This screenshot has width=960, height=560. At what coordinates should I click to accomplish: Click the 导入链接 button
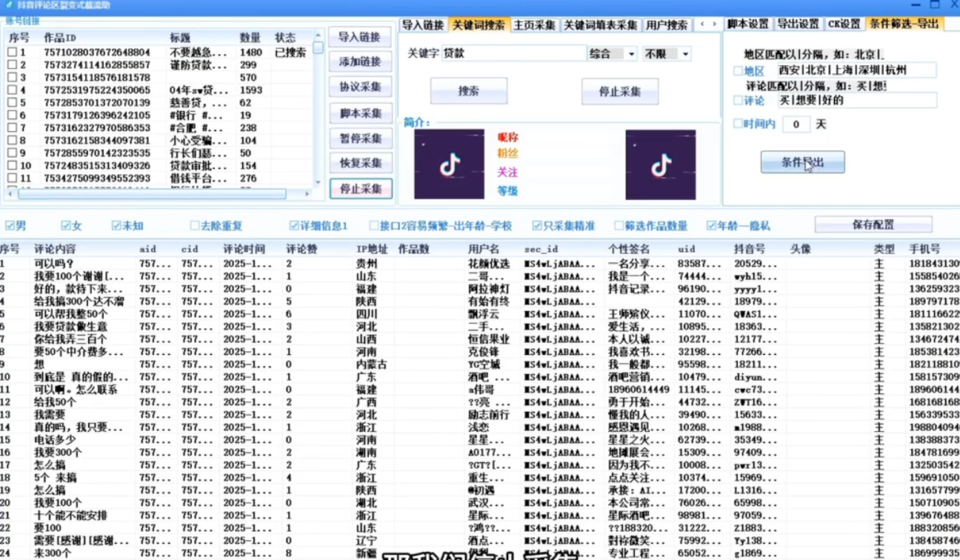coord(360,37)
